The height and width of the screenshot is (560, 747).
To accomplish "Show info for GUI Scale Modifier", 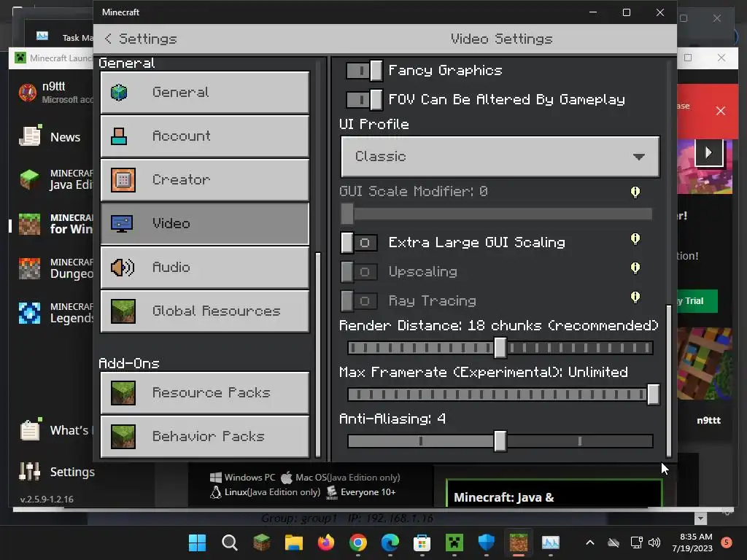I will pyautogui.click(x=635, y=192).
